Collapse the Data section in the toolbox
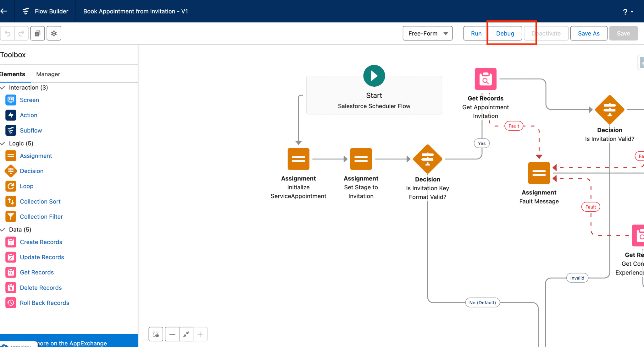The image size is (644, 347). [3, 229]
